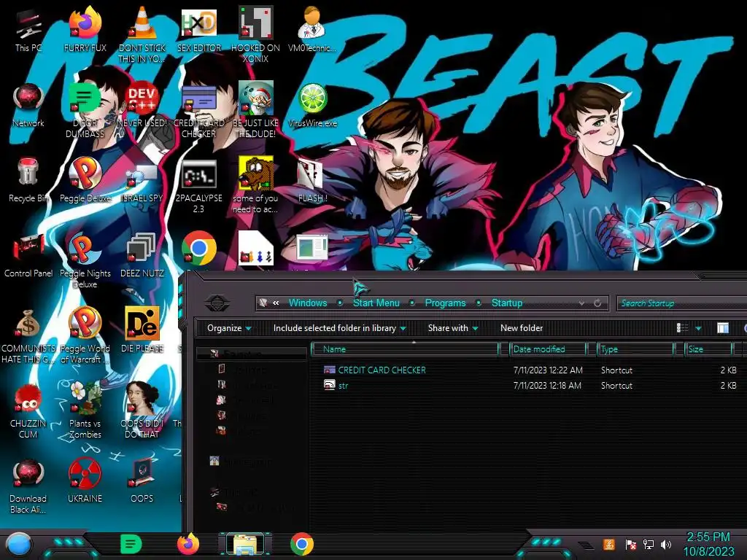This screenshot has height=560, width=747.
Task: Open the 2PACALYPSE 2.3 console shortcut
Action: (198, 187)
